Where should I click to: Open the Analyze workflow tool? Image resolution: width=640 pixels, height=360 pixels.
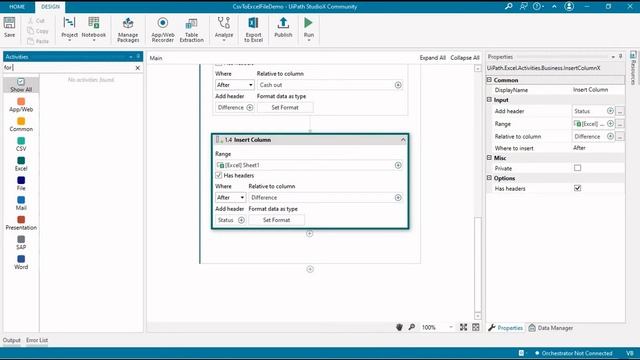[224, 28]
